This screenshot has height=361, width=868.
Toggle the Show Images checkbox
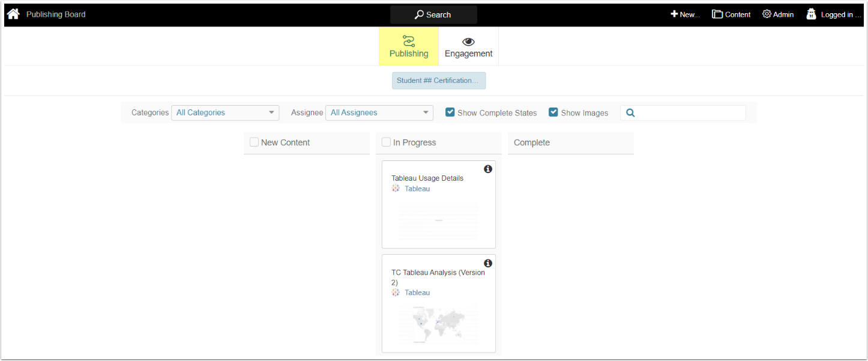tap(553, 112)
